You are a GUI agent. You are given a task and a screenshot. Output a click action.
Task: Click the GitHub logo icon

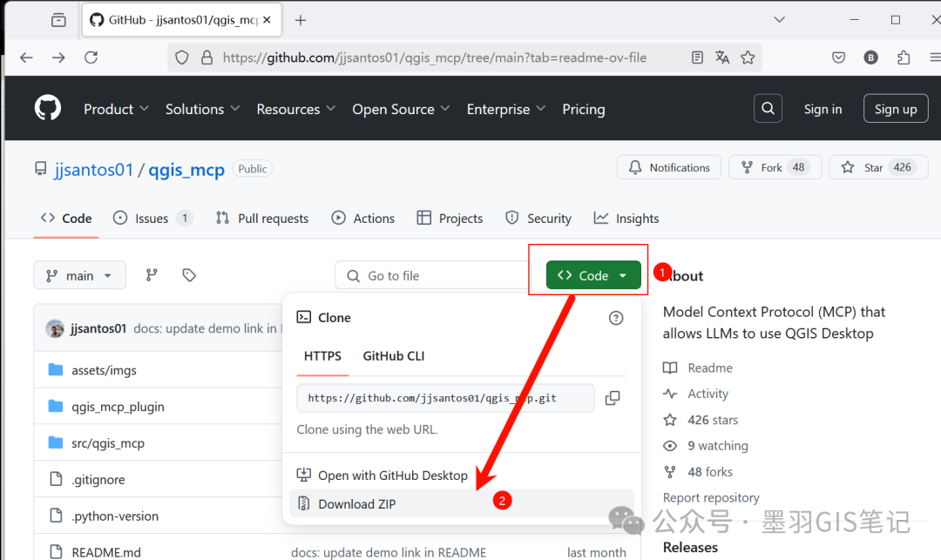(48, 109)
